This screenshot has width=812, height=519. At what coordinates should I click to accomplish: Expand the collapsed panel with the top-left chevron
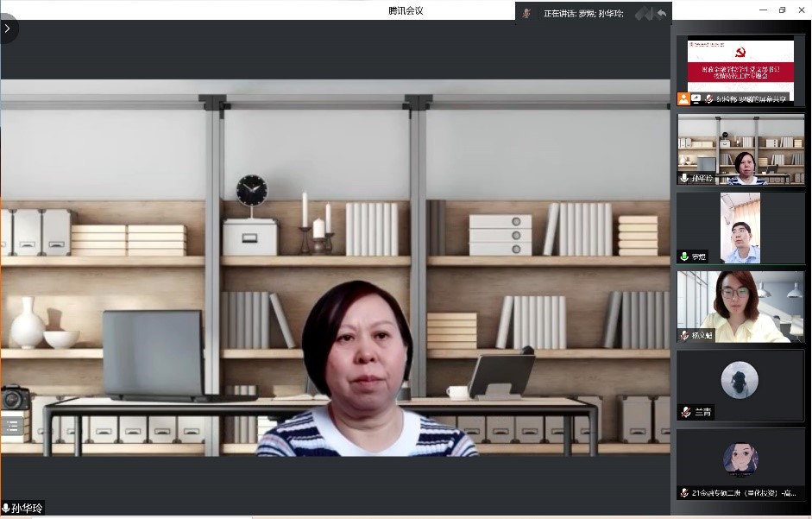click(8, 28)
